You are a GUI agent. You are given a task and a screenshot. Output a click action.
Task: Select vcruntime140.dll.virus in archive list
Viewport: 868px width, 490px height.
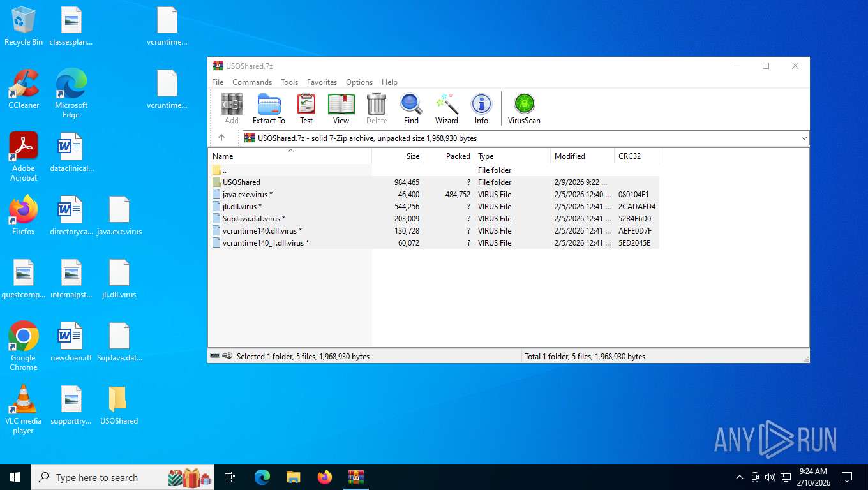[434, 231]
